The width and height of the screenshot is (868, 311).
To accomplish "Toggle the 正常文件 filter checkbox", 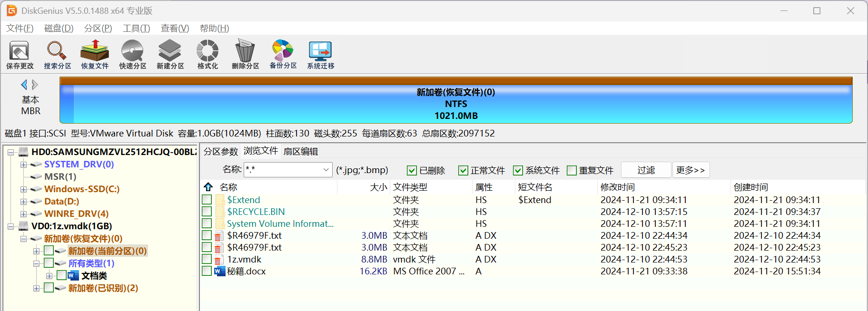I will point(463,170).
